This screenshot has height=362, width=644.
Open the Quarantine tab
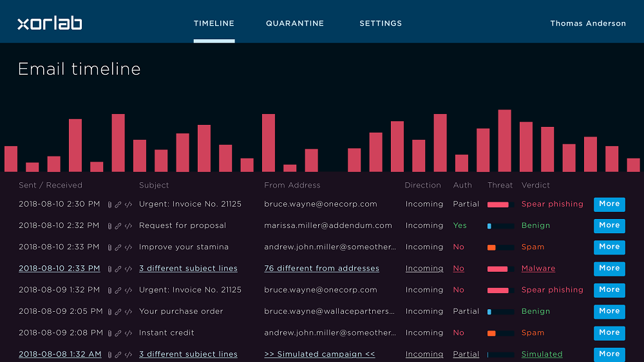[294, 24]
